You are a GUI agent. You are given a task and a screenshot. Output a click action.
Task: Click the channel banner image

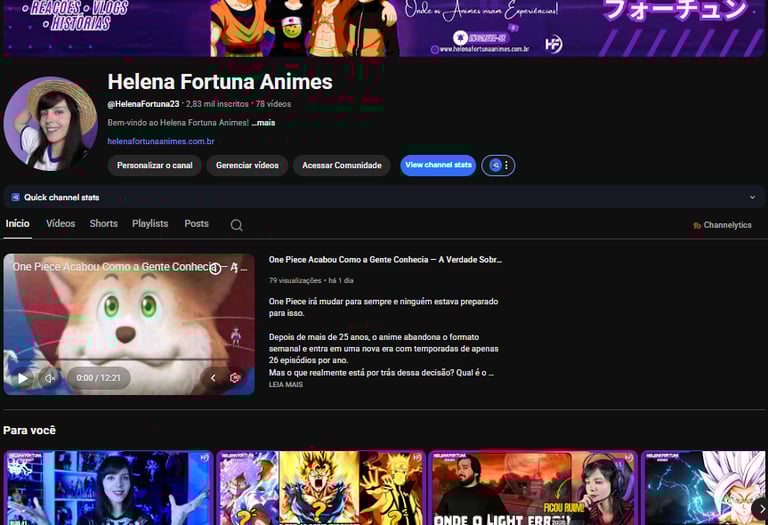click(384, 28)
